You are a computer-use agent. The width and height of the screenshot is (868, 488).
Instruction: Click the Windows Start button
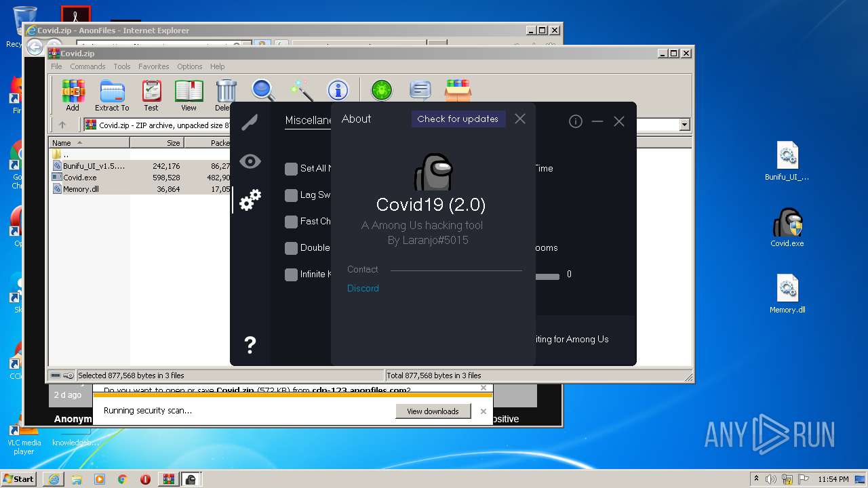tap(19, 479)
